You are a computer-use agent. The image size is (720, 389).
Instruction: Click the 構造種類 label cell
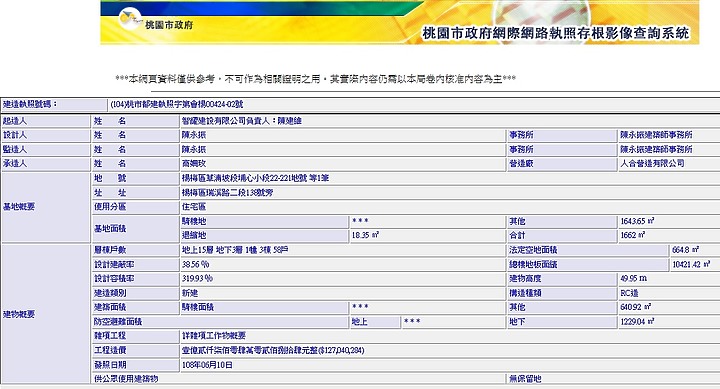(x=562, y=293)
